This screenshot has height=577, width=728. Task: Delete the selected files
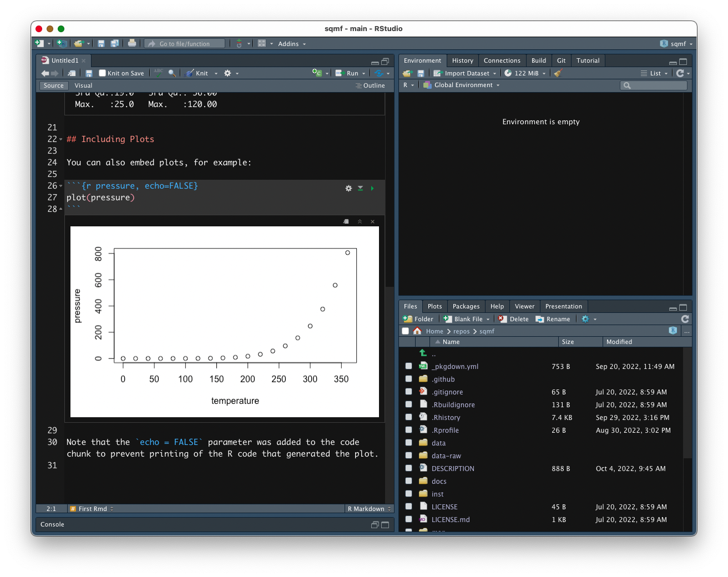tap(514, 319)
